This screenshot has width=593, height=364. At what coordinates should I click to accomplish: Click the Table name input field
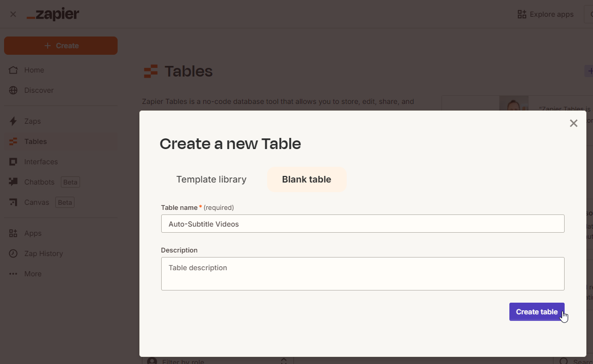(x=362, y=224)
